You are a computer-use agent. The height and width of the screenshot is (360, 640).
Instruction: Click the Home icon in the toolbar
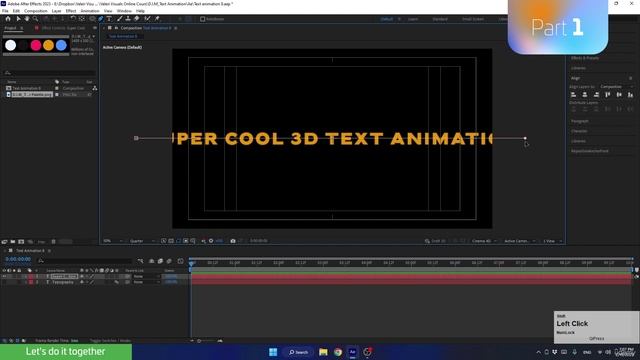click(x=8, y=19)
